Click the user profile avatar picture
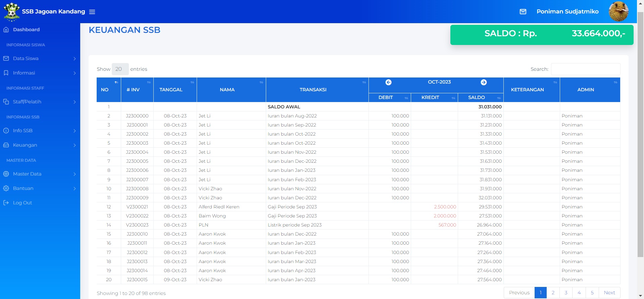Image resolution: width=644 pixels, height=299 pixels. pos(618,11)
